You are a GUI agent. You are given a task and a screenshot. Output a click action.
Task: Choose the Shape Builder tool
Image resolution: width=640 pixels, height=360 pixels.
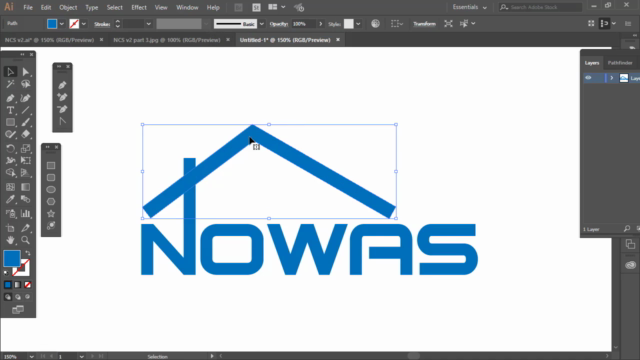coord(10,173)
